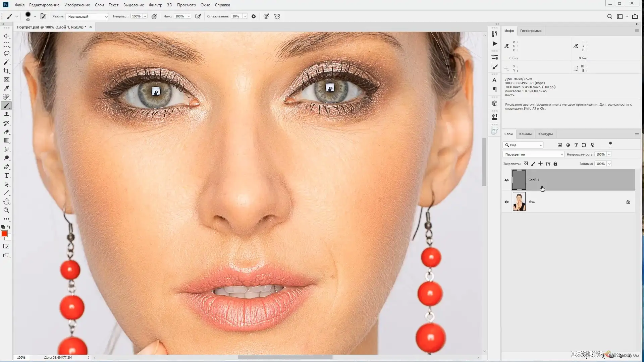
Task: Close the Портрет.psd document tab
Action: point(90,27)
